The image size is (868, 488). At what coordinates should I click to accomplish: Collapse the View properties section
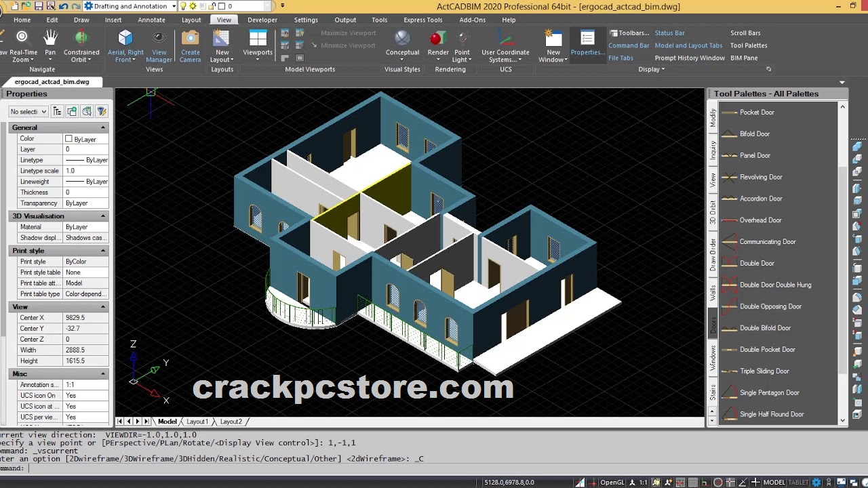[103, 307]
